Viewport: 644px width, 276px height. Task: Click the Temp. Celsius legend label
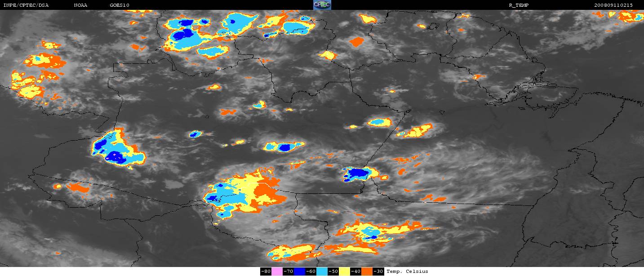[407, 272]
